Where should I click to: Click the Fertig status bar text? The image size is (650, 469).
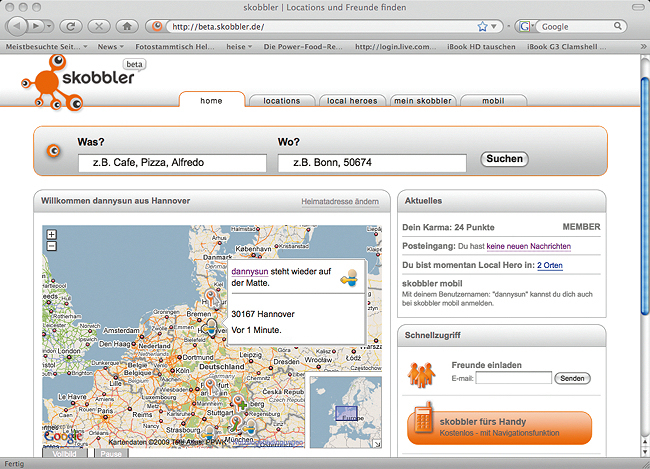coord(15,464)
